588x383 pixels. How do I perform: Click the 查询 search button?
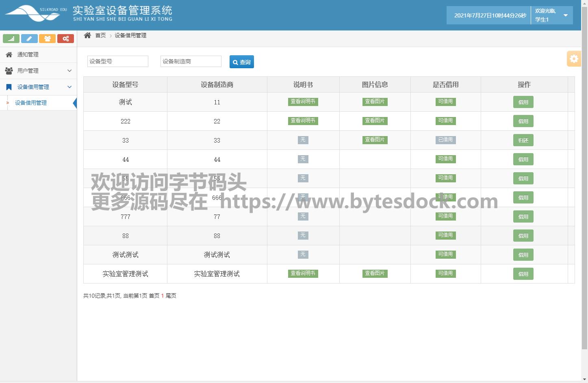pyautogui.click(x=241, y=62)
